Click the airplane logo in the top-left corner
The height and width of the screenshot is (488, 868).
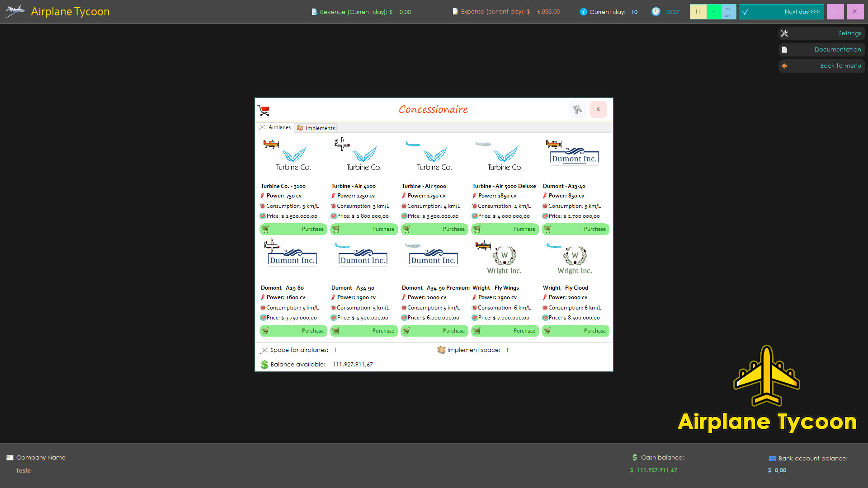tap(14, 11)
